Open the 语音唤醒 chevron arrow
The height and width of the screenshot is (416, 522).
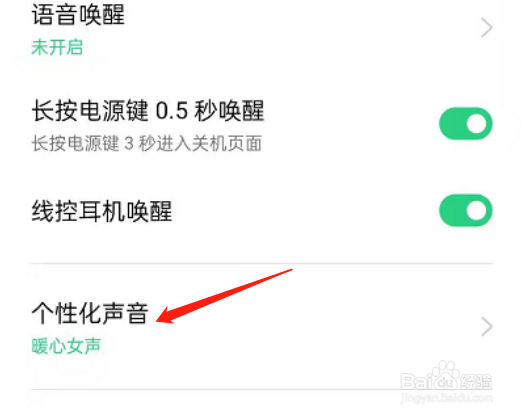point(487,28)
